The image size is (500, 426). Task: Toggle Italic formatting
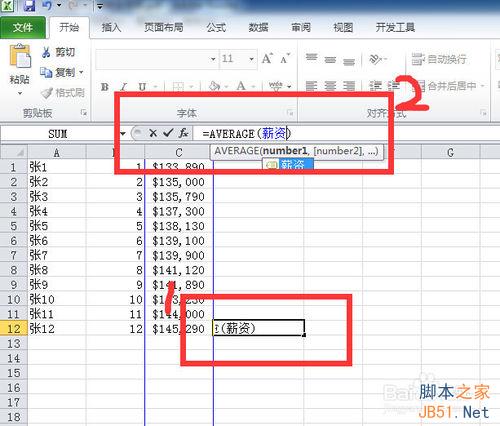click(124, 87)
